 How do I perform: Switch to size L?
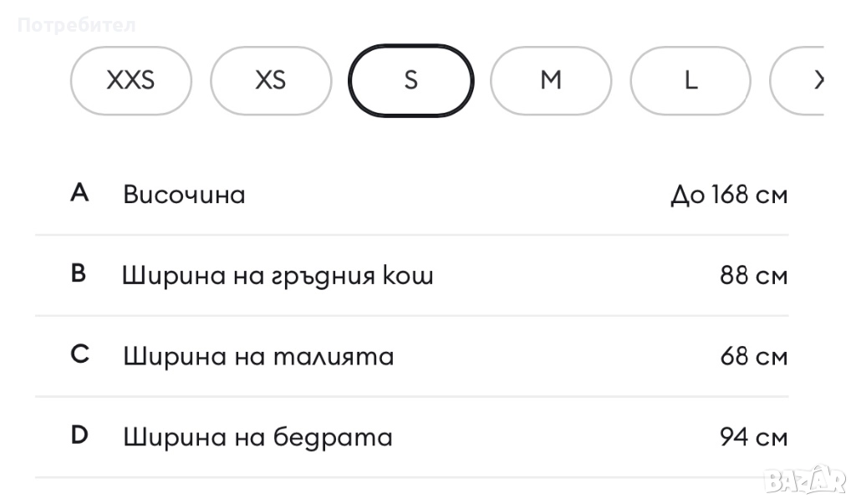tap(690, 80)
